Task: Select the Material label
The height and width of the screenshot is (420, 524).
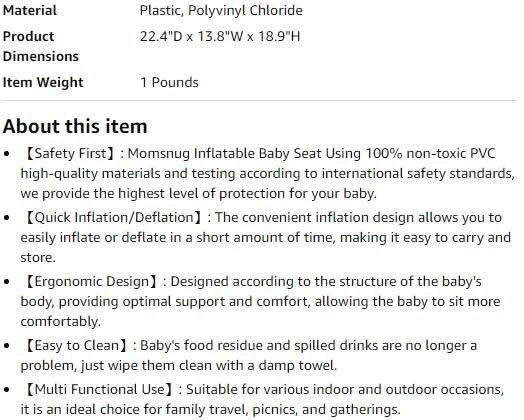Action: (30, 10)
